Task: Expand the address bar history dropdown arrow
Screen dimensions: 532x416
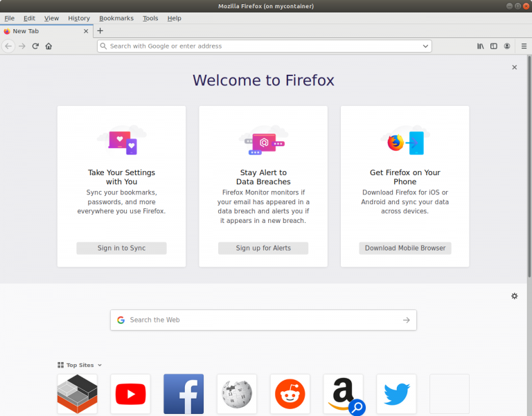Action: tap(425, 46)
